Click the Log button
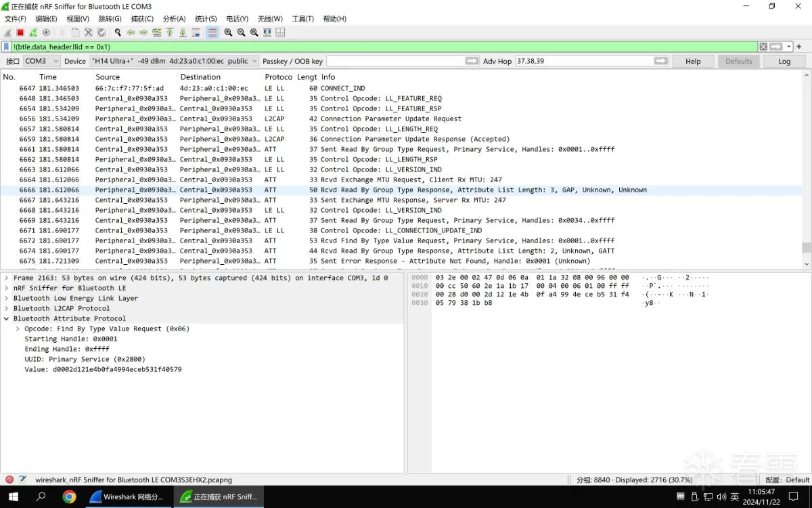The width and height of the screenshot is (812, 508). point(784,61)
